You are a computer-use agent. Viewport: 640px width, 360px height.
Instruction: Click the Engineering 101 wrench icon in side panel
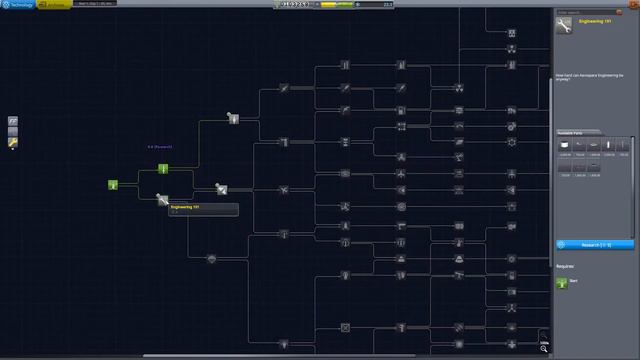(x=564, y=26)
